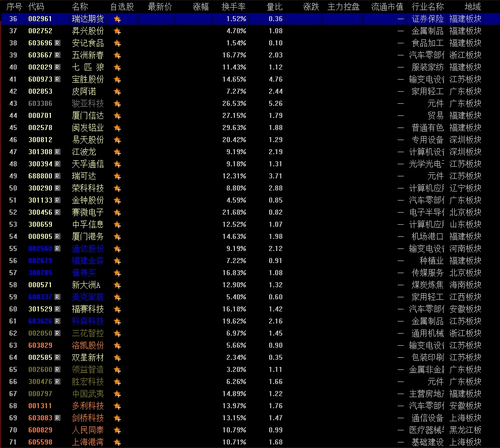The height and width of the screenshot is (448, 500).
Task: Click the star icon for 五洲新春
Action: click(117, 55)
